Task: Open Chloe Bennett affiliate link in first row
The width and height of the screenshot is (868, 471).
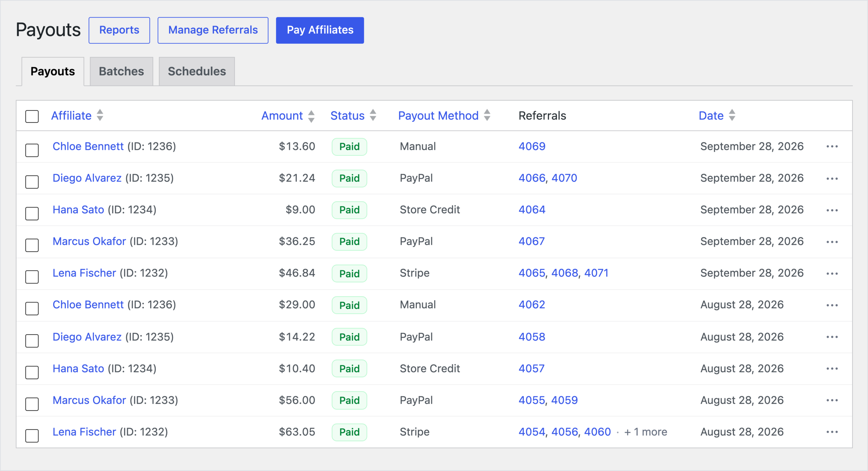Action: pos(88,146)
